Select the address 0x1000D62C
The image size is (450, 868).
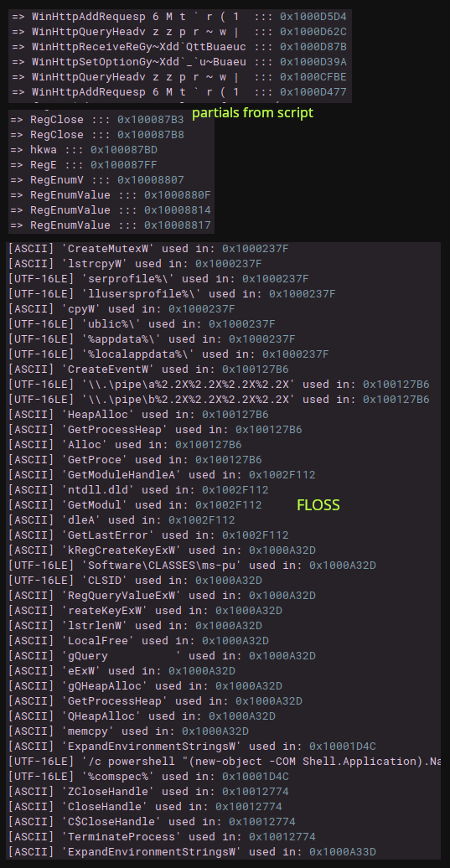click(x=313, y=32)
